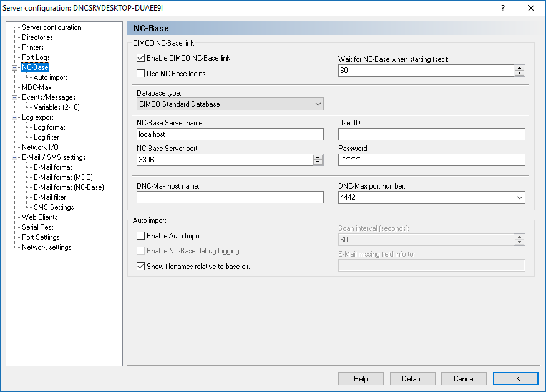Toggle Use NC-Base logins checkbox
The width and height of the screenshot is (546, 392).
click(x=140, y=73)
